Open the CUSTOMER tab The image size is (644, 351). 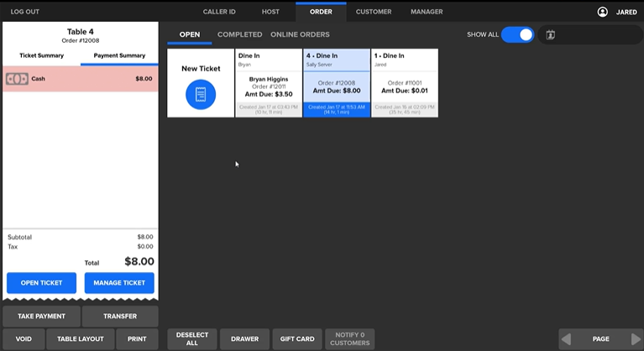[374, 12]
